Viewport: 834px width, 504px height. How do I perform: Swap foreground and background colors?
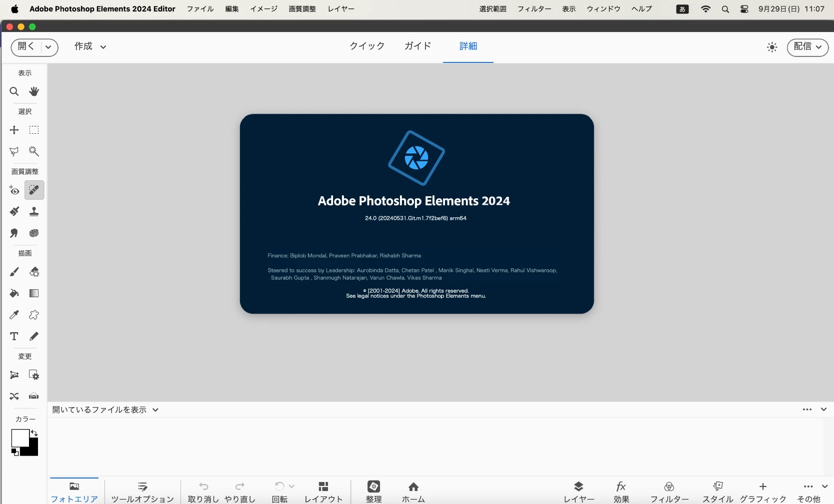[34, 433]
